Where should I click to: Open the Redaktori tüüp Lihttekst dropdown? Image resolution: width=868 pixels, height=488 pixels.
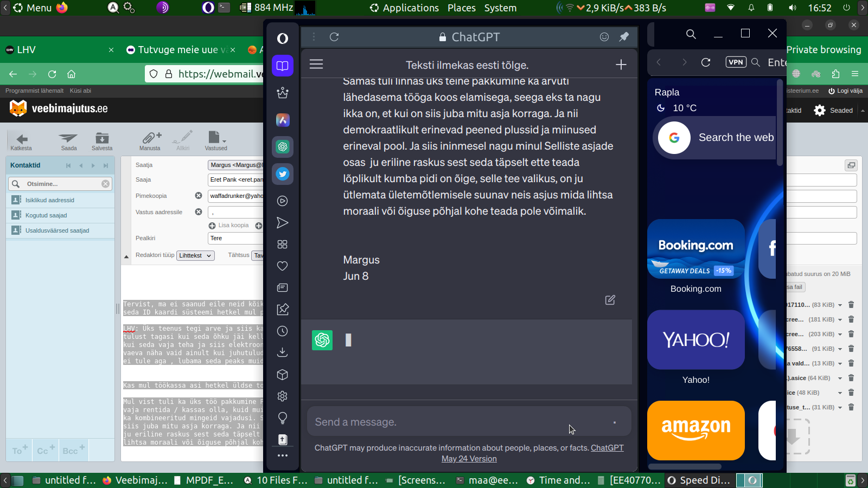pos(195,255)
